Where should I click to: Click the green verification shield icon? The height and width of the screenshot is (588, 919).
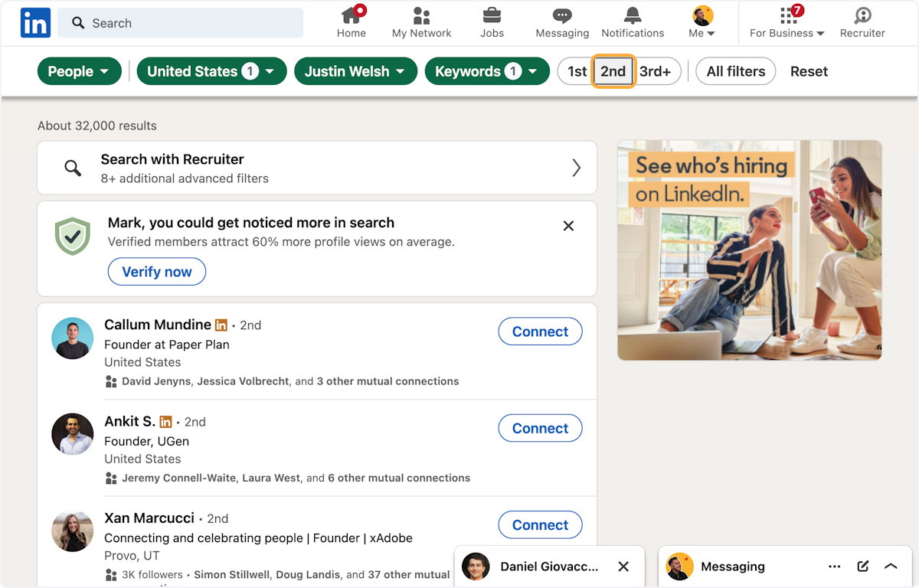[73, 237]
